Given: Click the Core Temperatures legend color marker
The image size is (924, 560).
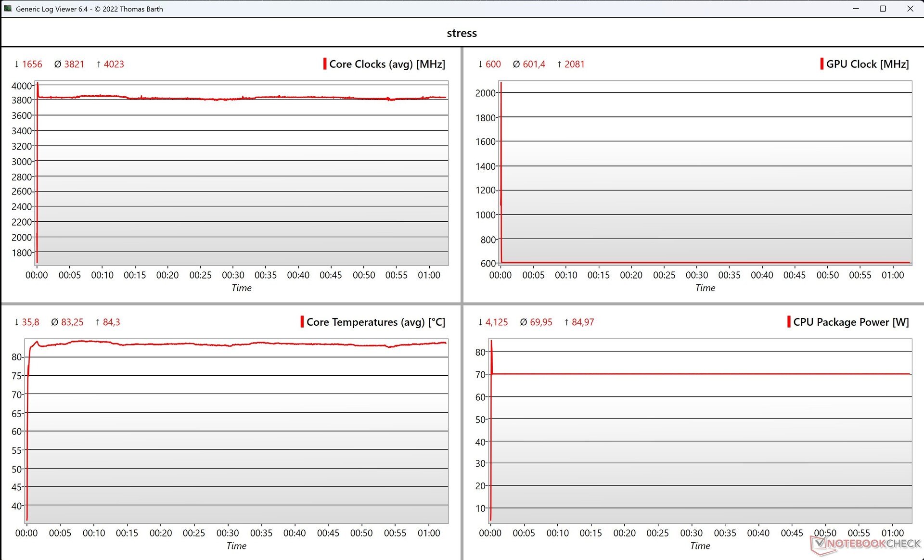Looking at the screenshot, I should pos(302,322).
